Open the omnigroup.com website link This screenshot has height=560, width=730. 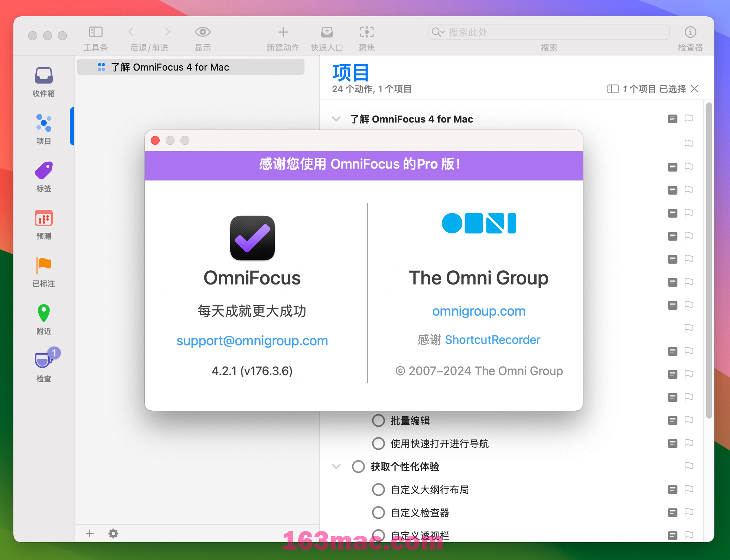(x=479, y=311)
